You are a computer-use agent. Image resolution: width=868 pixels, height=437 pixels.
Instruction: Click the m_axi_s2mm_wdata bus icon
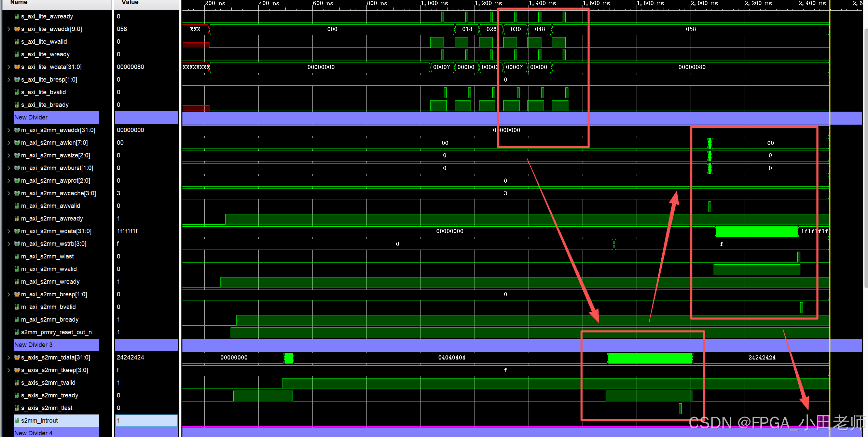[x=17, y=231]
